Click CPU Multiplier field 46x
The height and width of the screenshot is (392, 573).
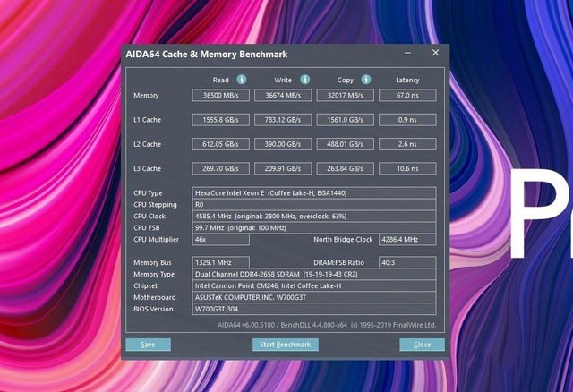tap(221, 240)
